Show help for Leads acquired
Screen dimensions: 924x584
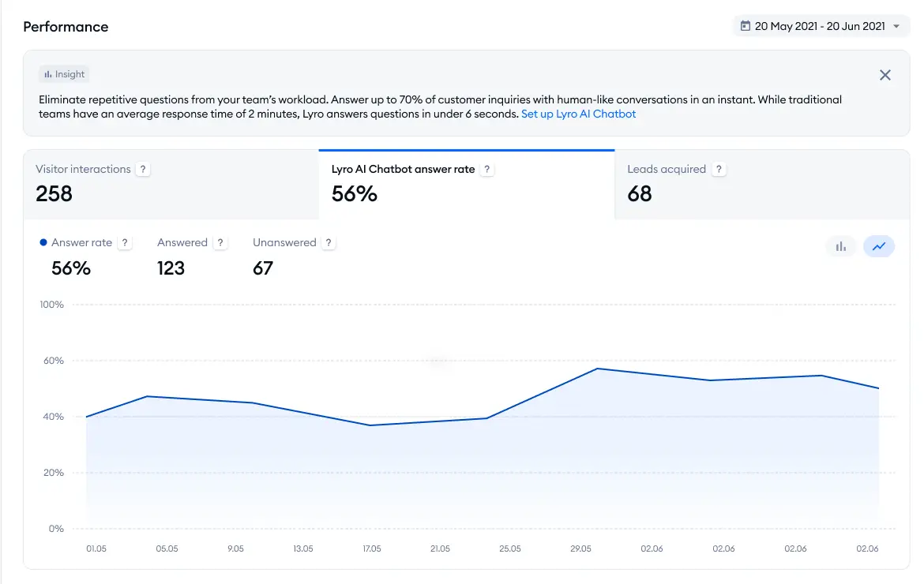(x=719, y=169)
